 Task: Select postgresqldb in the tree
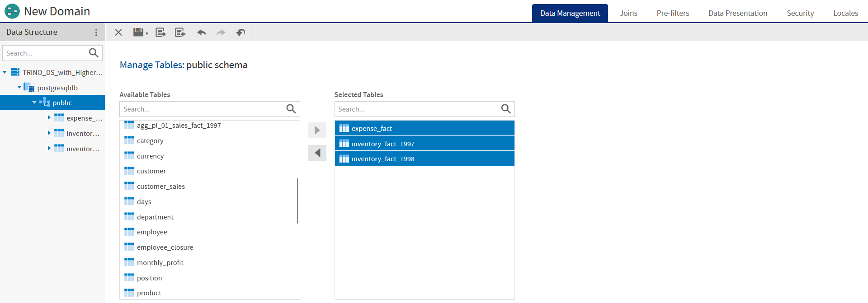click(x=57, y=88)
